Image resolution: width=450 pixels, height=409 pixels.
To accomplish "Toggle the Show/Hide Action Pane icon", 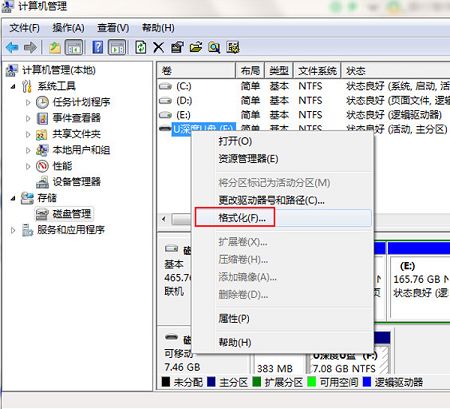I will (117, 47).
